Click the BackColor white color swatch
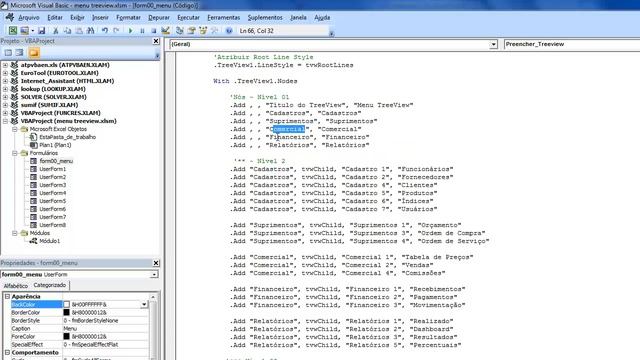 67,304
